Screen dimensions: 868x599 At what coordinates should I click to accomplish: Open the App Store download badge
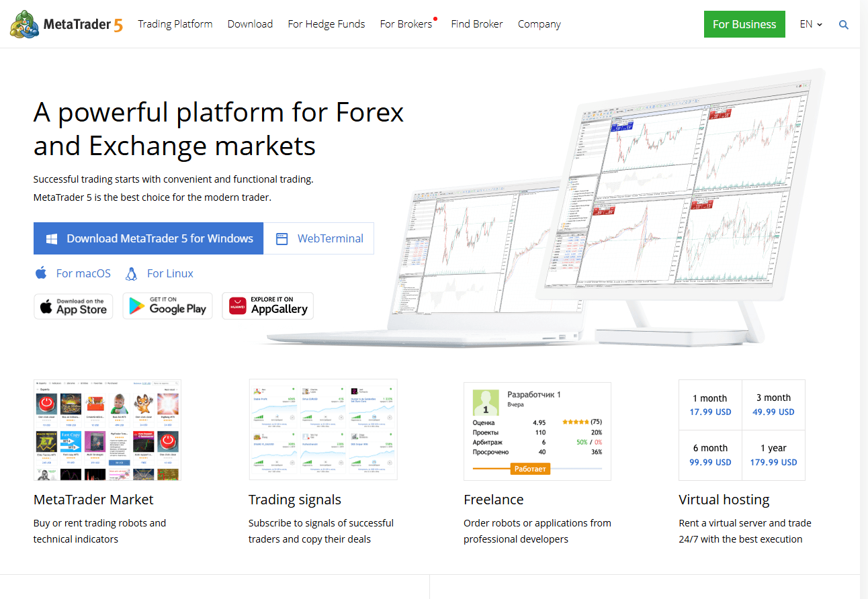(73, 306)
